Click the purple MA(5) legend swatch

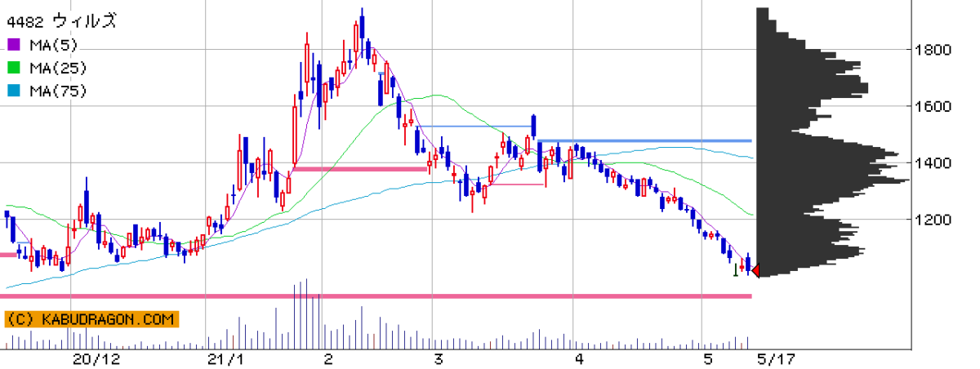(x=16, y=44)
